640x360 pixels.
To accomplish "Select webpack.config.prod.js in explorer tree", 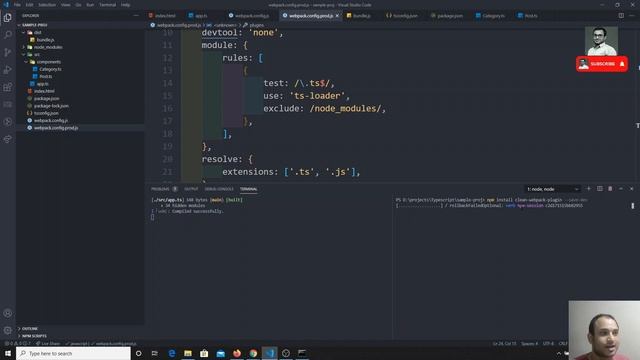I will 56,128.
